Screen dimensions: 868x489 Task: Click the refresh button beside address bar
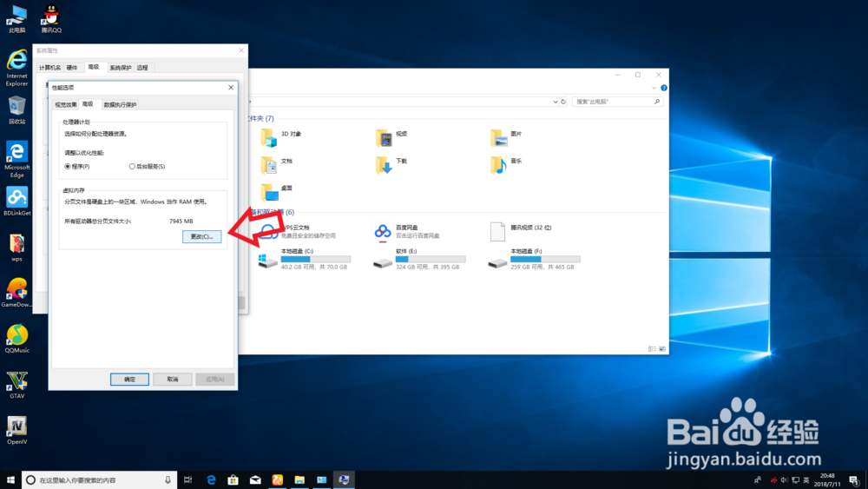[x=563, y=102]
